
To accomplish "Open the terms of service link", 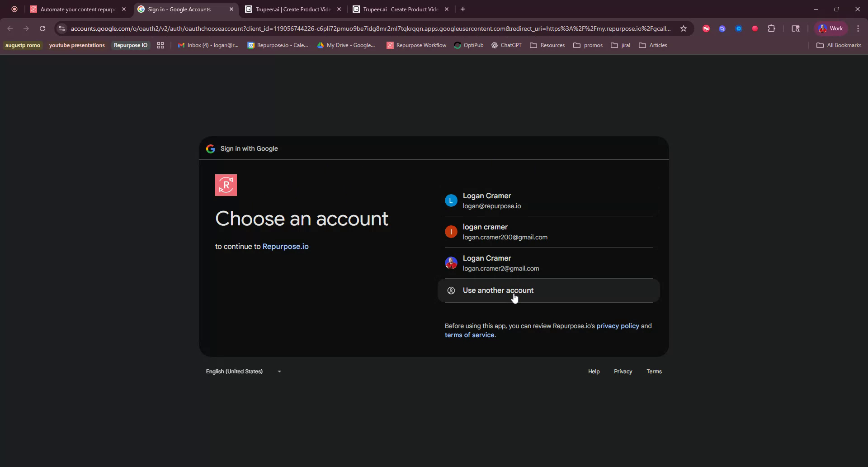I will 469,335.
